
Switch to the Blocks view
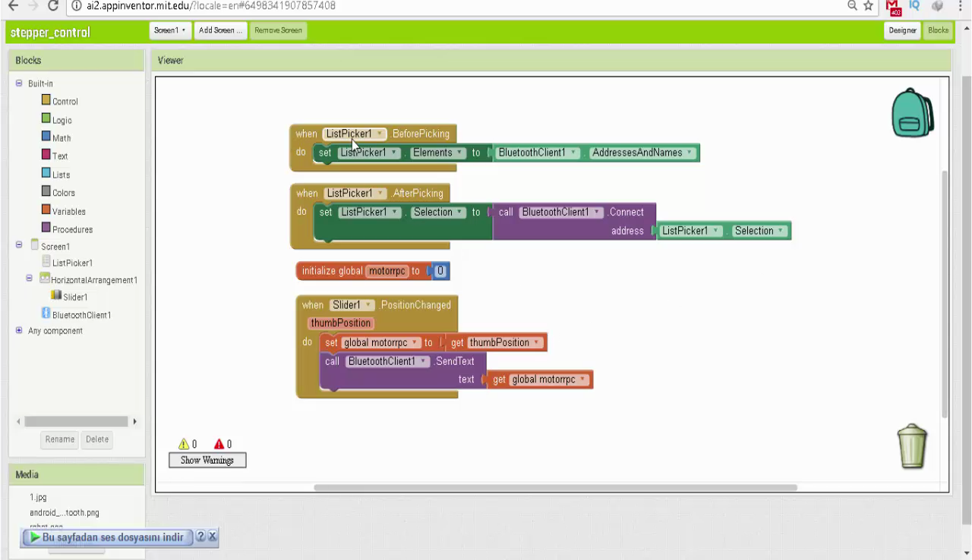(938, 30)
